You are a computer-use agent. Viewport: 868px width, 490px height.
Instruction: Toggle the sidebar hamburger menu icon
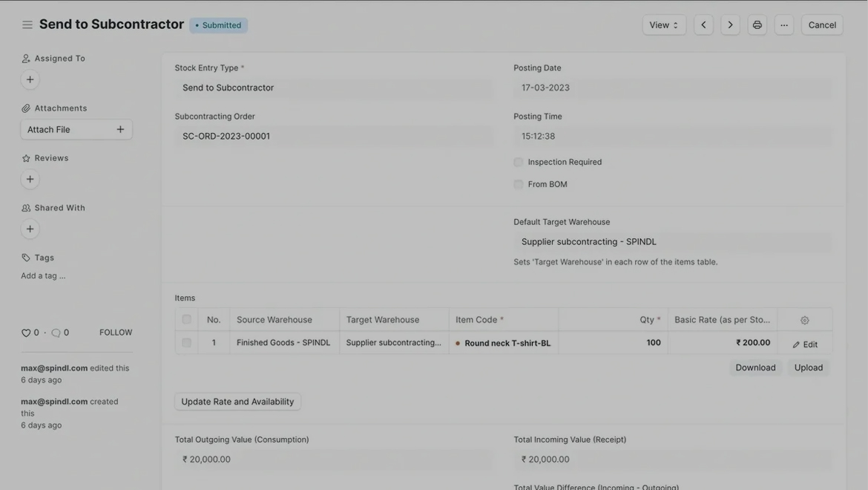point(27,24)
